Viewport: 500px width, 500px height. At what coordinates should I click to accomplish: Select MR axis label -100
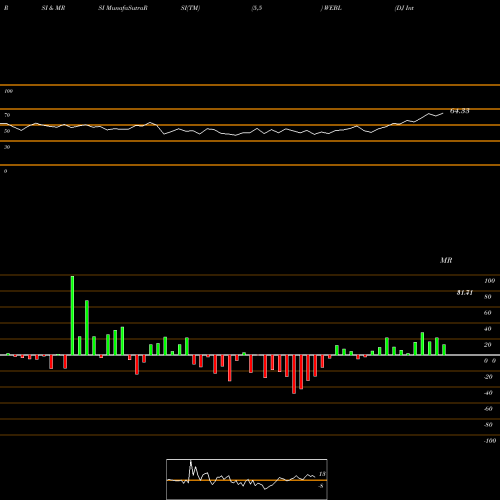(x=490, y=441)
